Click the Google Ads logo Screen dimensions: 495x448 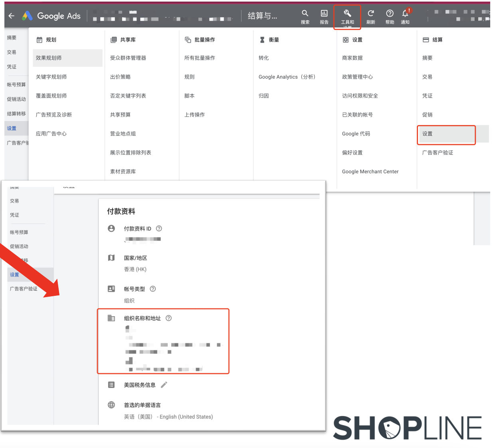point(51,16)
